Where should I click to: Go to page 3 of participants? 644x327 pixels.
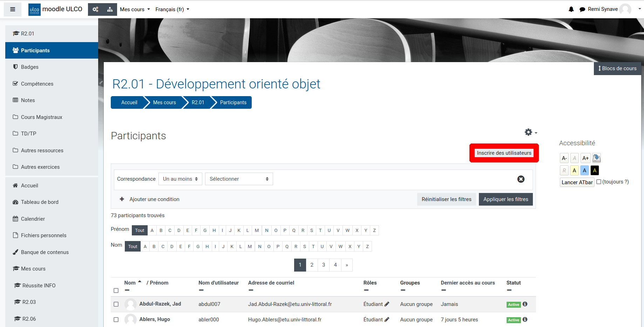click(x=324, y=265)
